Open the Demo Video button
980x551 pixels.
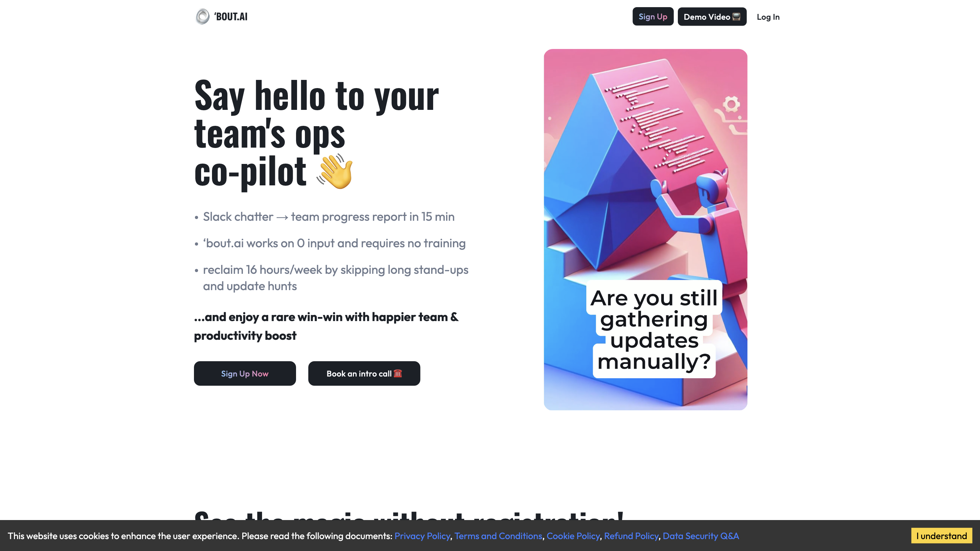[712, 17]
